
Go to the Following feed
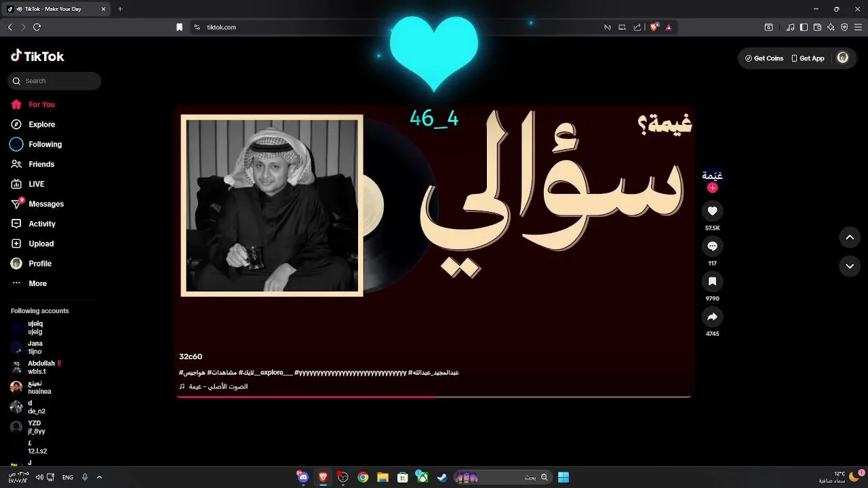click(x=35, y=144)
